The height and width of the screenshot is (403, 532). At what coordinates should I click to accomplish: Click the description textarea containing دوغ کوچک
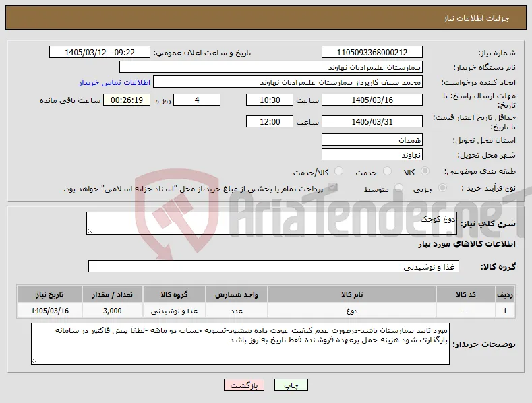point(272,223)
